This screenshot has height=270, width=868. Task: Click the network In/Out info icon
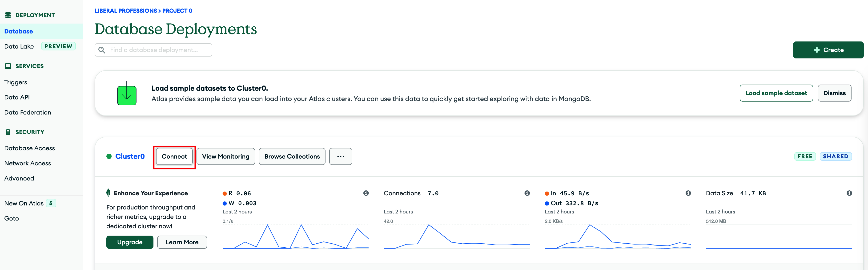coord(688,193)
